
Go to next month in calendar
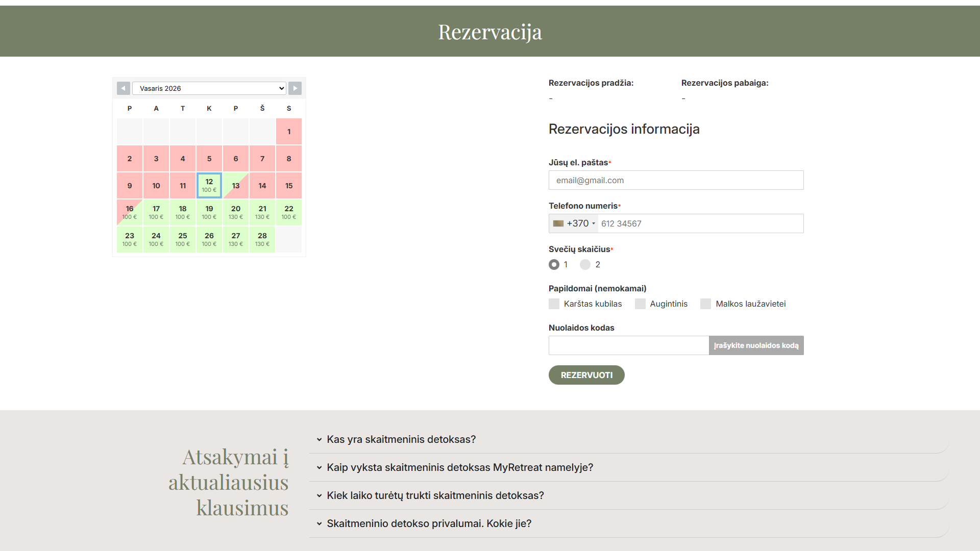tap(295, 88)
